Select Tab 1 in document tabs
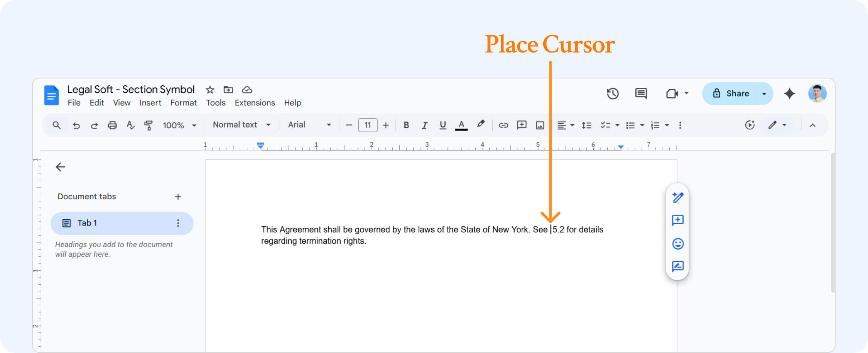868x353 pixels. pyautogui.click(x=122, y=223)
